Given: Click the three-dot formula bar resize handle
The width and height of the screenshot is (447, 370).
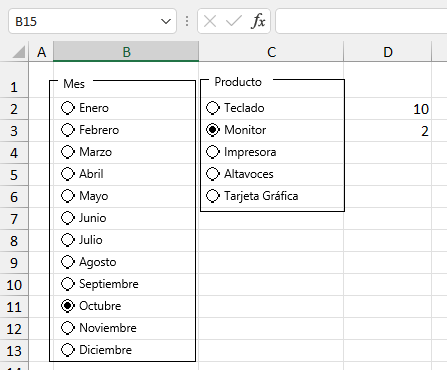Looking at the screenshot, I should 187,21.
